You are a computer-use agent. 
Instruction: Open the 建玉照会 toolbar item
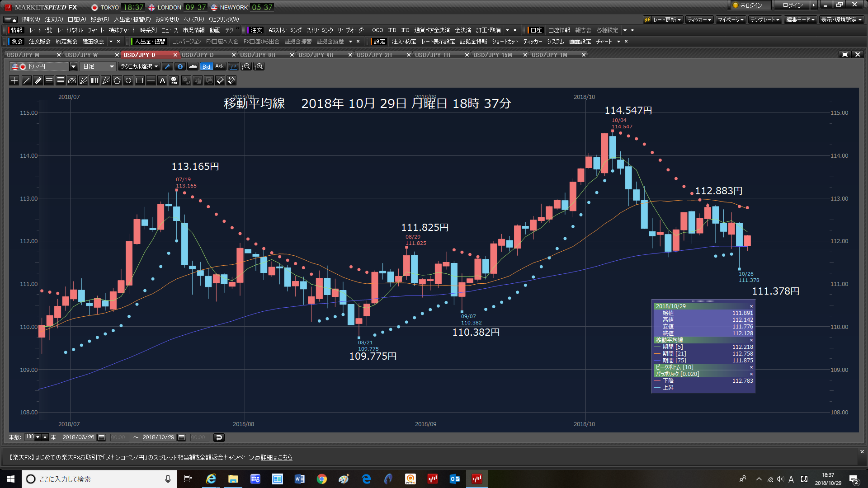click(x=93, y=42)
